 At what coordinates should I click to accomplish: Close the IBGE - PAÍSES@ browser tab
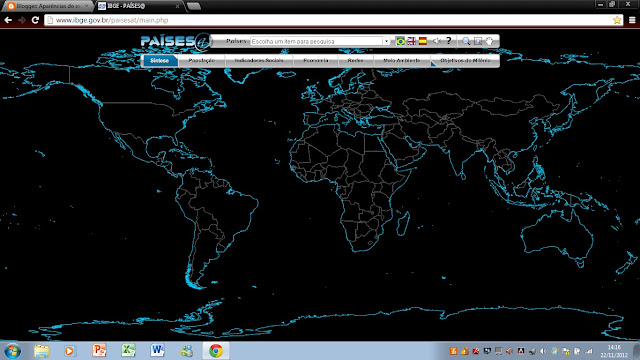click(177, 7)
